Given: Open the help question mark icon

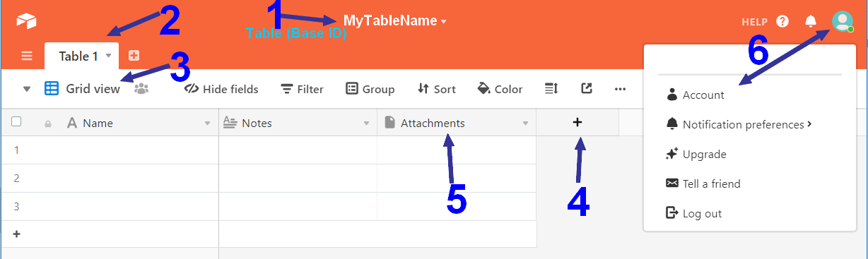Looking at the screenshot, I should pos(782,21).
